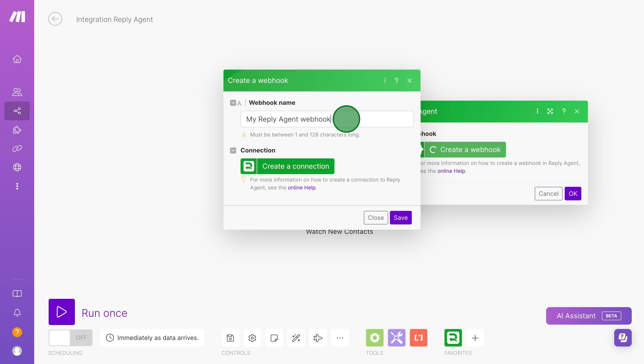This screenshot has height=364, width=644.
Task: Click the Webhook name text field
Action: click(327, 119)
